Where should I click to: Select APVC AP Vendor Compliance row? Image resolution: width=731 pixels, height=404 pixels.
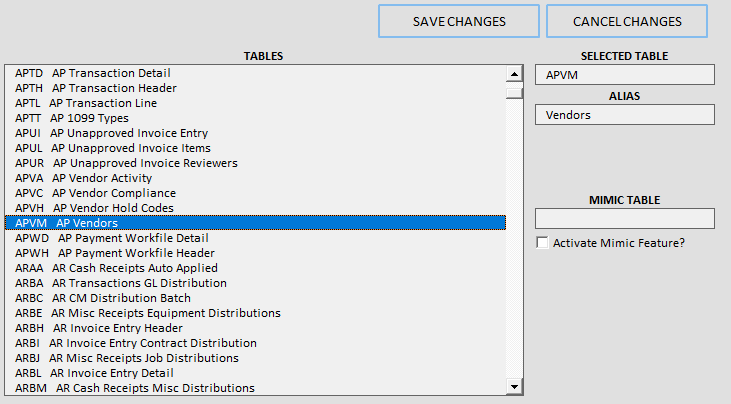pyautogui.click(x=255, y=193)
